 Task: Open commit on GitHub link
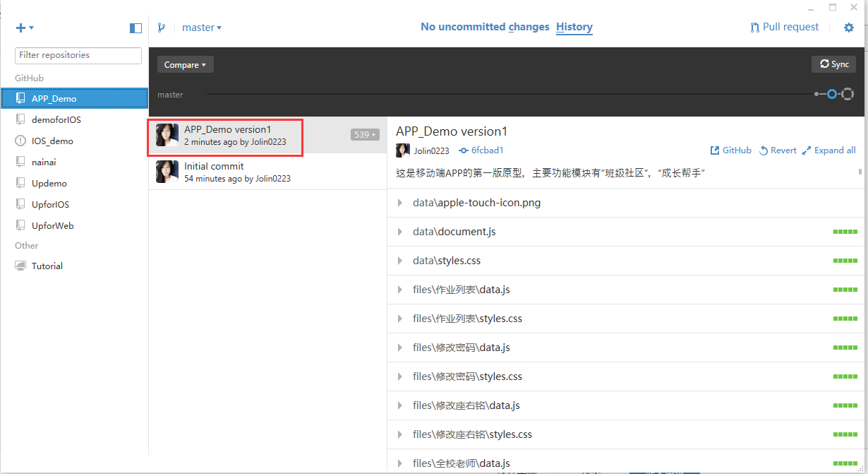730,150
